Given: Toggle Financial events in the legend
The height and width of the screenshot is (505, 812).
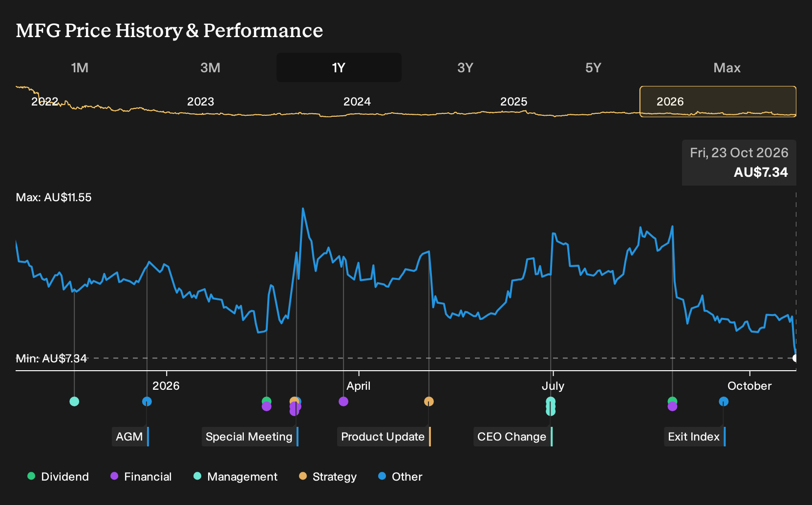Looking at the screenshot, I should 141,477.
